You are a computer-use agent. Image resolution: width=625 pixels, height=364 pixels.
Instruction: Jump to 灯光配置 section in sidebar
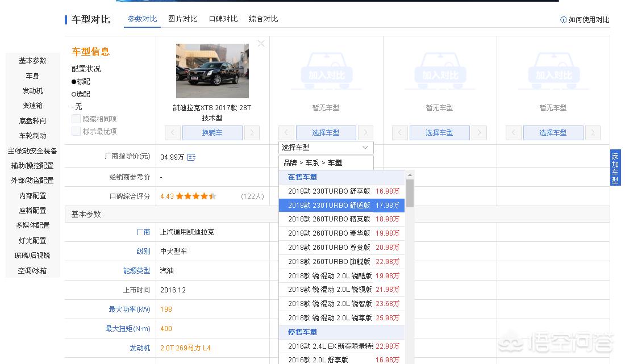pos(33,241)
